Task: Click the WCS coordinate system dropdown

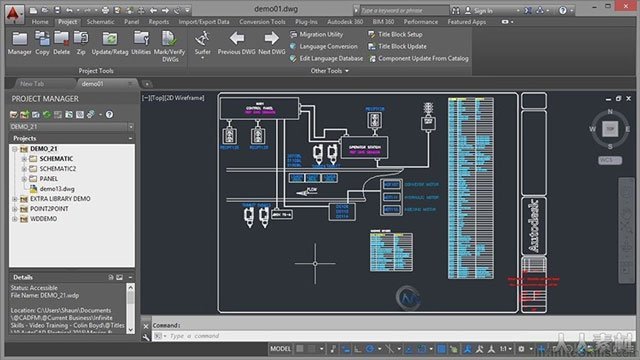Action: [610, 160]
